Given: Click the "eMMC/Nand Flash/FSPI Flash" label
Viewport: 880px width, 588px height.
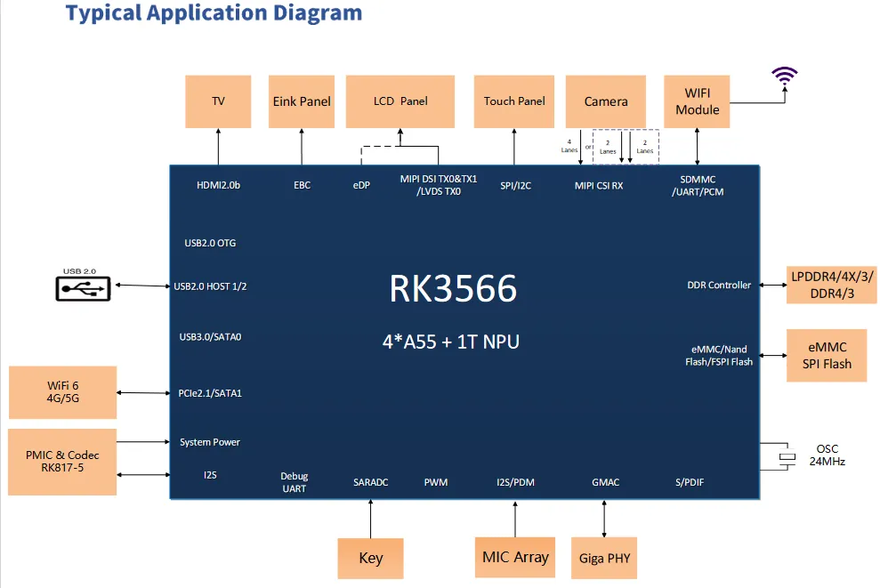Looking at the screenshot, I should tap(719, 356).
